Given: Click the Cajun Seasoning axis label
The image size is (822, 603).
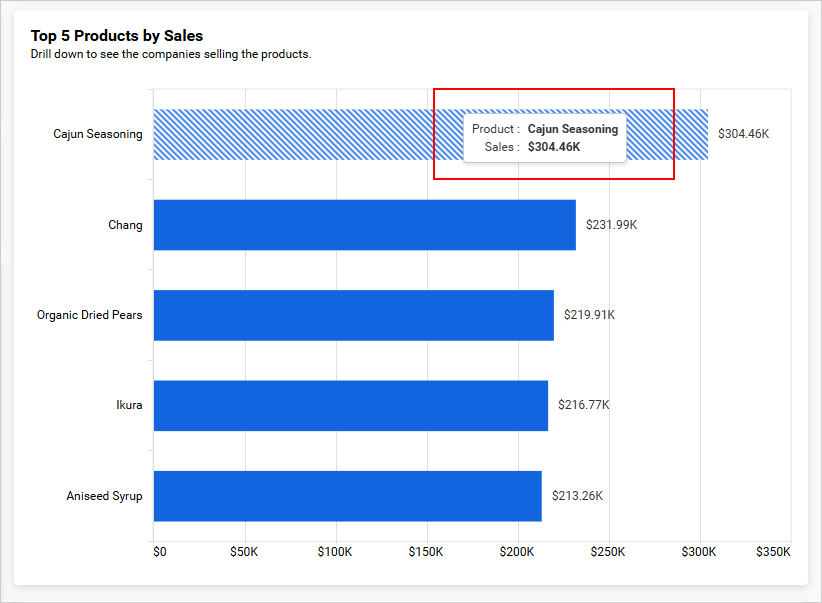Looking at the screenshot, I should tap(98, 134).
